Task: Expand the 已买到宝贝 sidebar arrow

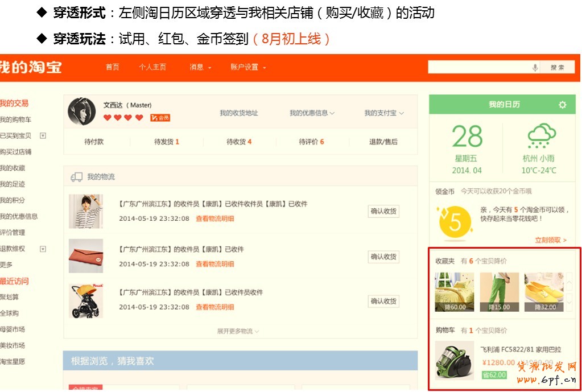Action: (43, 136)
